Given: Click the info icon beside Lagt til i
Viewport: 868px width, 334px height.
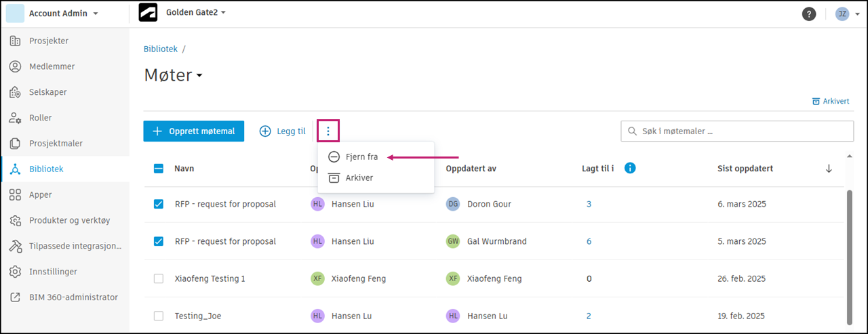Looking at the screenshot, I should [x=630, y=168].
